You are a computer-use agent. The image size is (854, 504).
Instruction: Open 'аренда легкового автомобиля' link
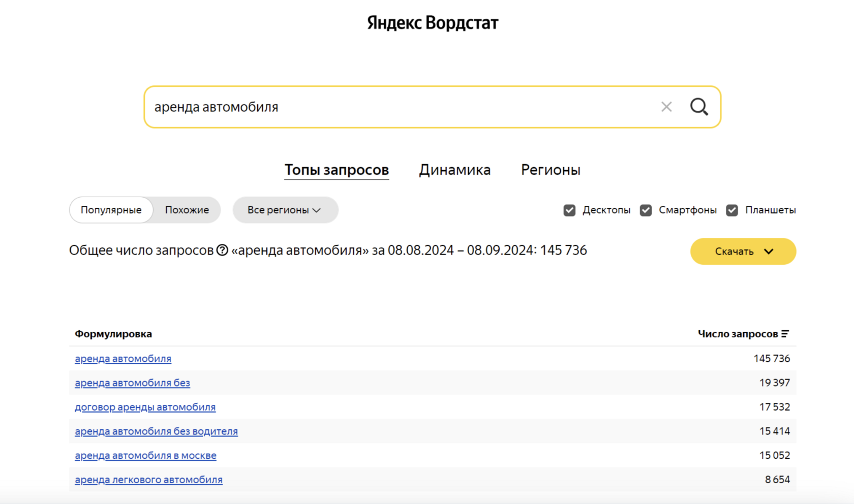(148, 480)
